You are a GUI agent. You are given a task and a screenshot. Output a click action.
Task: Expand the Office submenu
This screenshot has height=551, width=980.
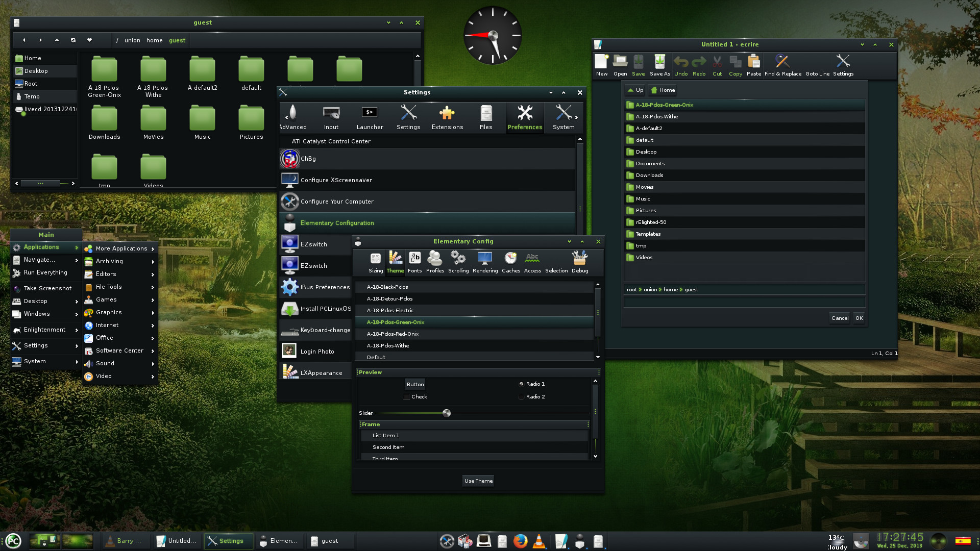pyautogui.click(x=120, y=338)
